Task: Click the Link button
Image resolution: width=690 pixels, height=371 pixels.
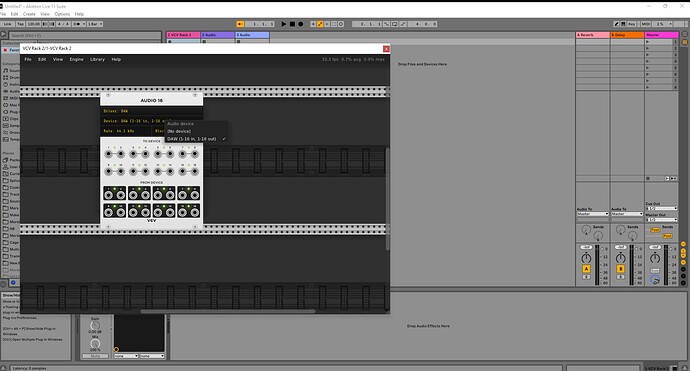Action: point(8,24)
